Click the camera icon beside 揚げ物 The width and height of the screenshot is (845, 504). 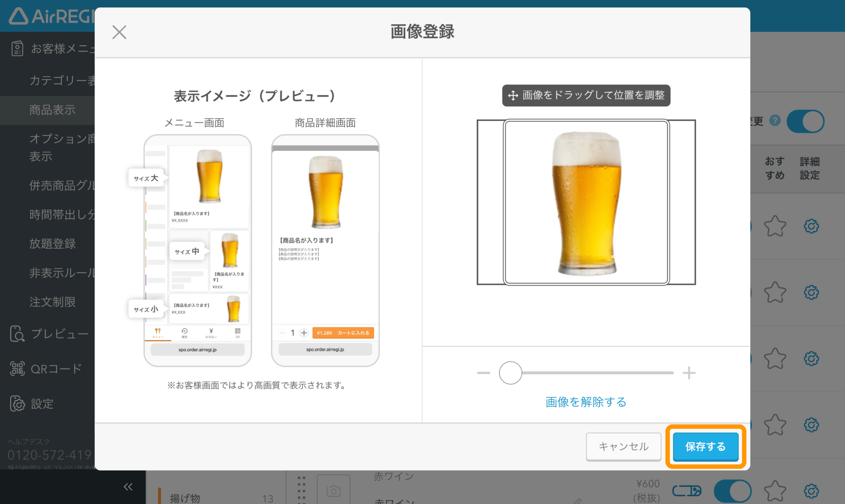334,490
